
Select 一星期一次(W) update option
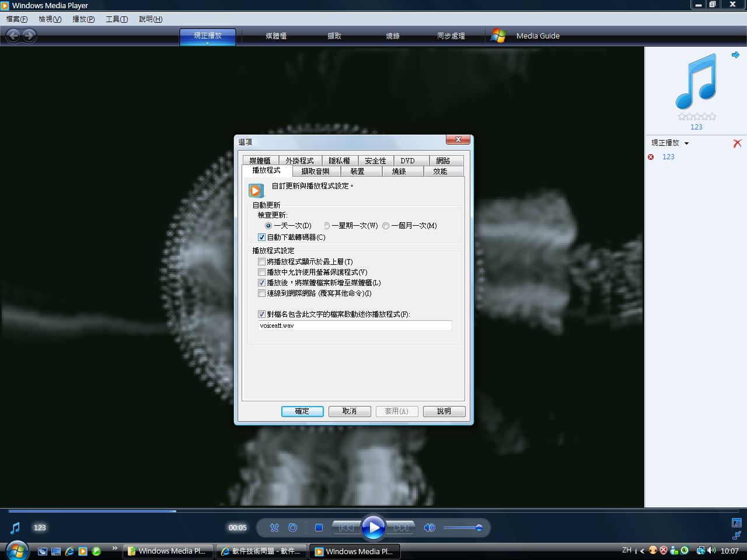coord(351,226)
